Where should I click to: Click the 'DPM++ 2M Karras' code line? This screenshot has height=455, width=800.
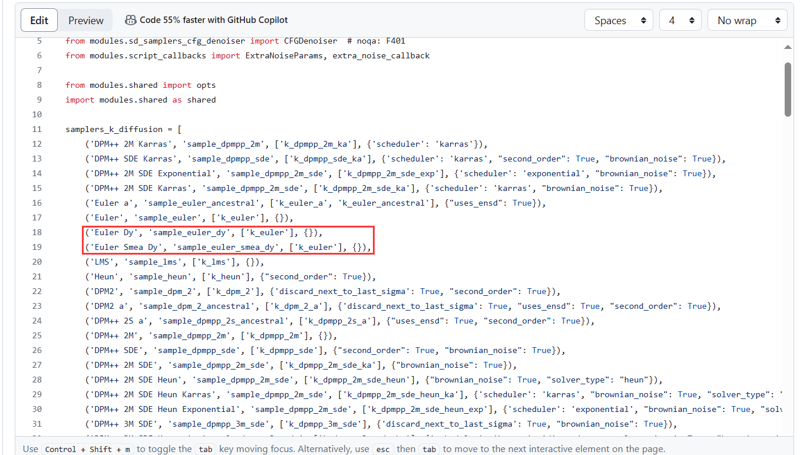pos(286,144)
